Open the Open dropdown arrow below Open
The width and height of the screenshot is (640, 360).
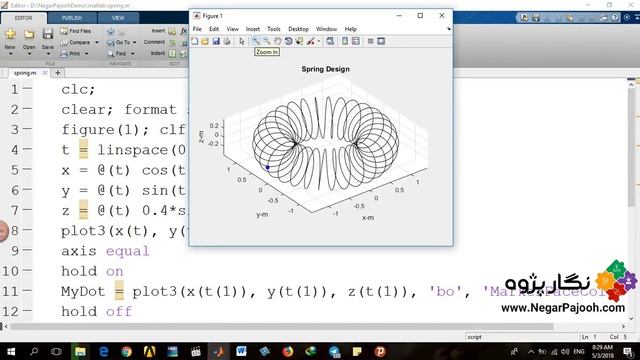(x=29, y=53)
